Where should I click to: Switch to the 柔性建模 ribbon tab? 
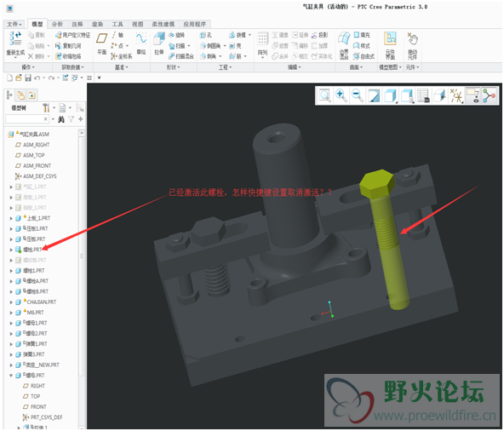click(x=163, y=24)
